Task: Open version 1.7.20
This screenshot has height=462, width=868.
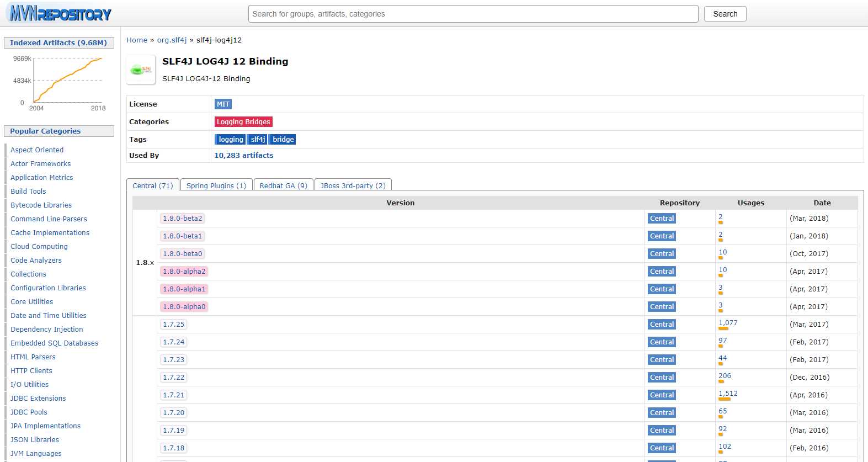Action: click(x=174, y=413)
